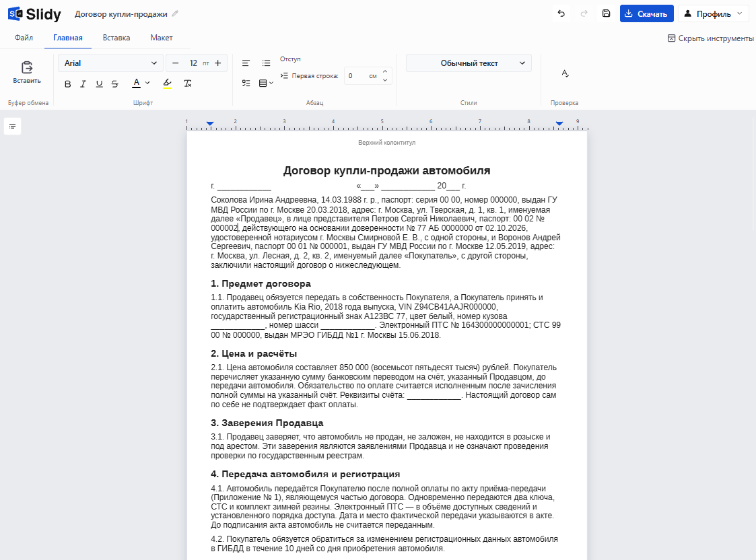Click the document name Договор купли-продажи
This screenshot has height=560, width=756.
pyautogui.click(x=121, y=14)
